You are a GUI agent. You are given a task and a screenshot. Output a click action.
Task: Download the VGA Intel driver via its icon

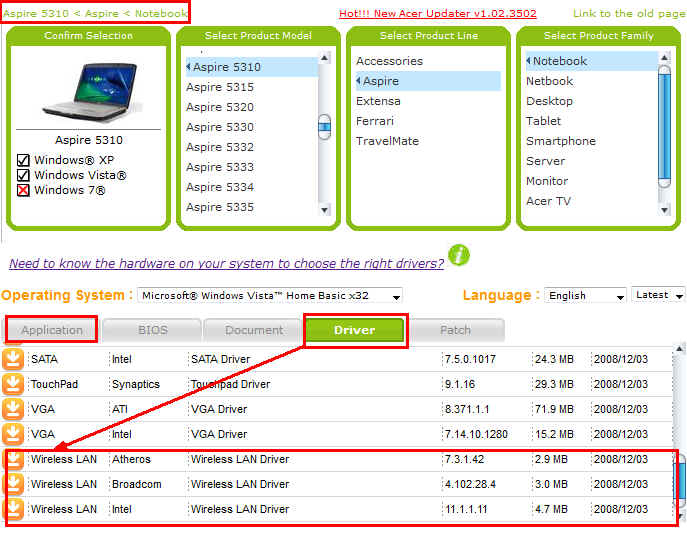coord(13,434)
